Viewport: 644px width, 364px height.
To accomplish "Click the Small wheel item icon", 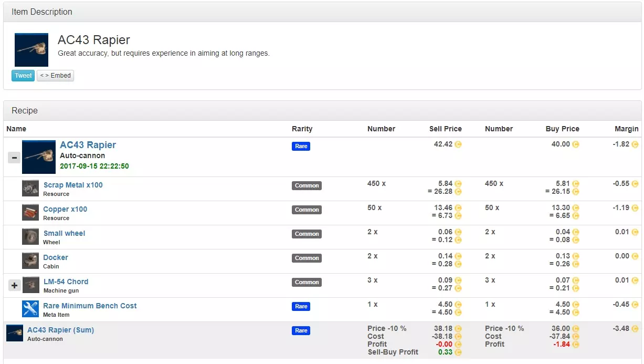I will pos(30,237).
